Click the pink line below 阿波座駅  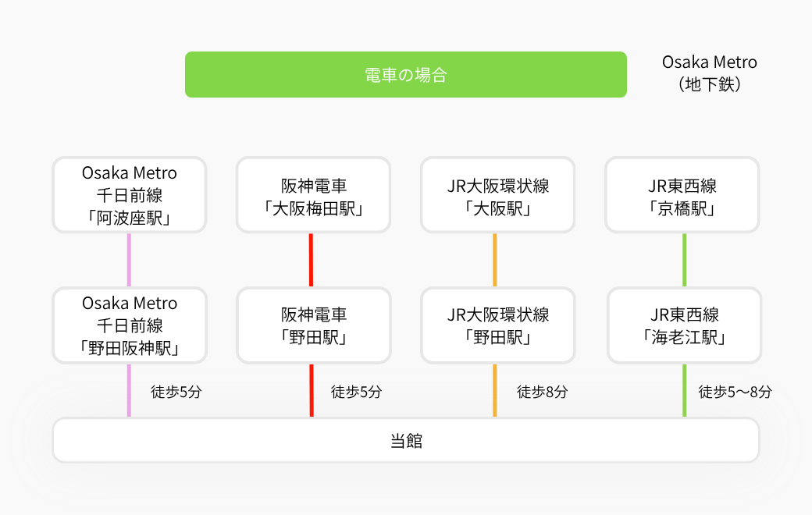tap(129, 260)
